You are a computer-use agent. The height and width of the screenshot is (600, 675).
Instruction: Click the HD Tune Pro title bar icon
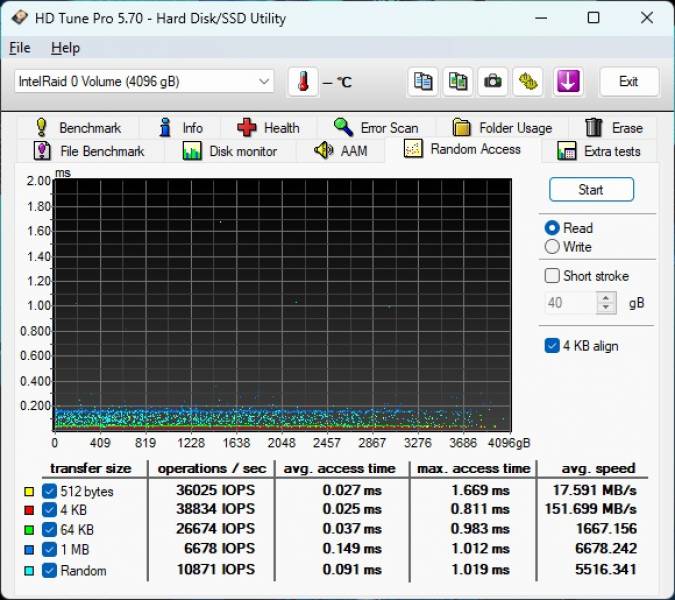click(x=19, y=18)
